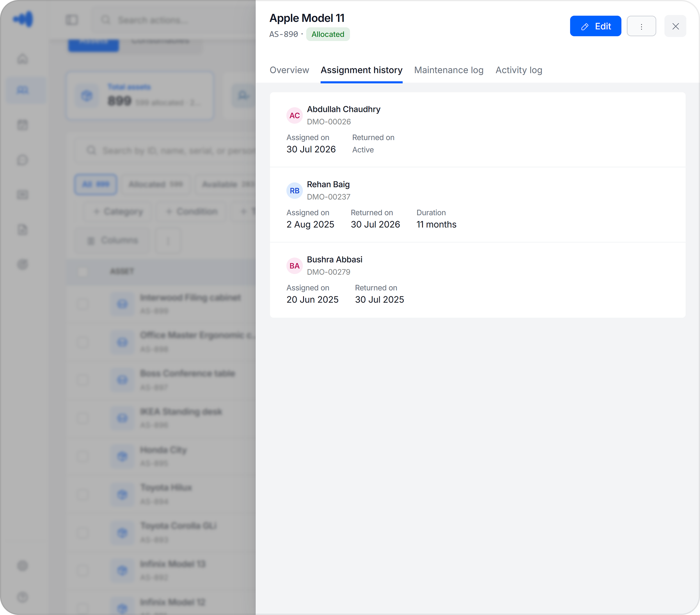Click the RB avatar of Rehan Baig

[x=295, y=191]
